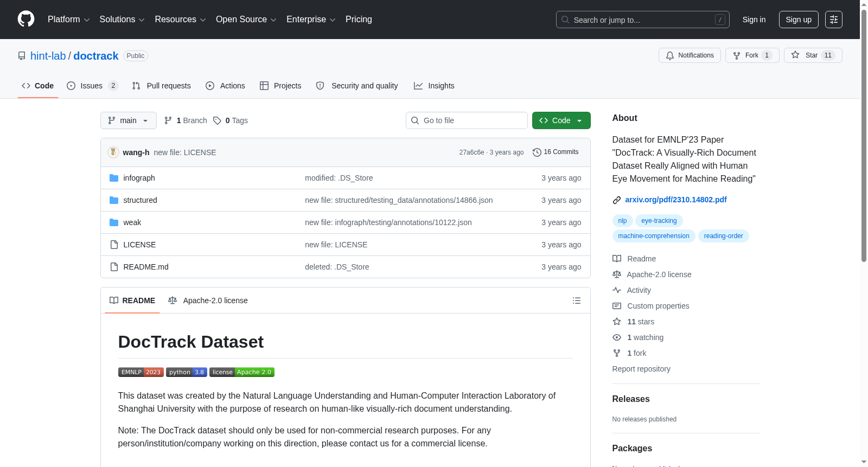This screenshot has width=868, height=467.
Task: Expand the Solutions menu
Action: point(122,20)
